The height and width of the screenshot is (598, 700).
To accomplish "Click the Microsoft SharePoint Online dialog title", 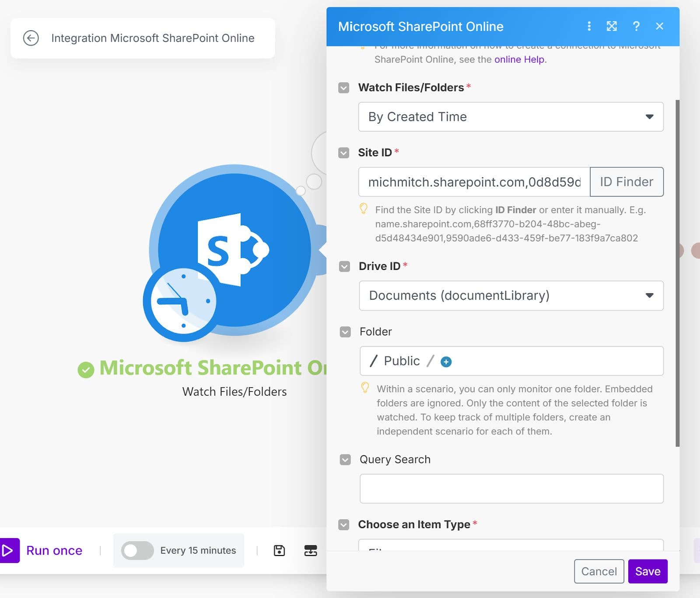I will click(x=421, y=26).
